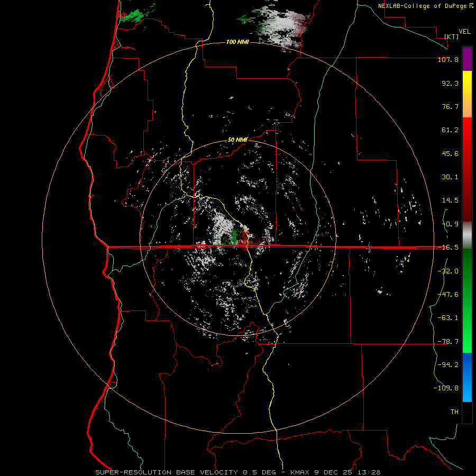
Task: Select the 45.6 legend value
Action: (450, 153)
